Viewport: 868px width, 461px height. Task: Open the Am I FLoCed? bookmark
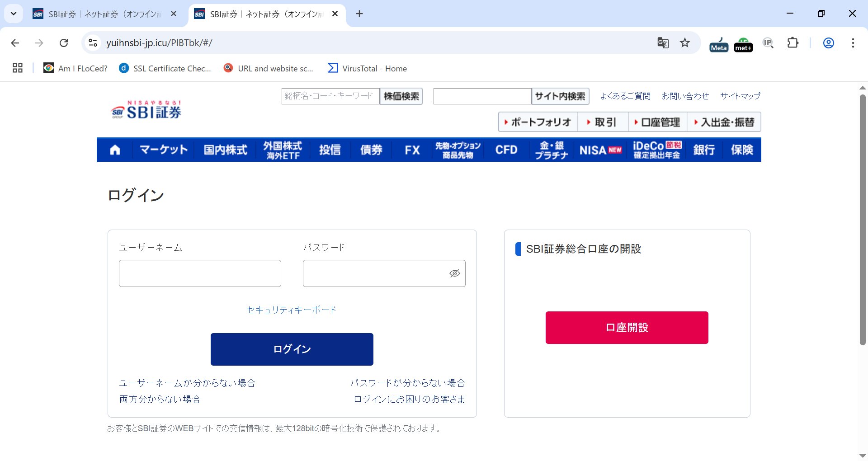[75, 68]
